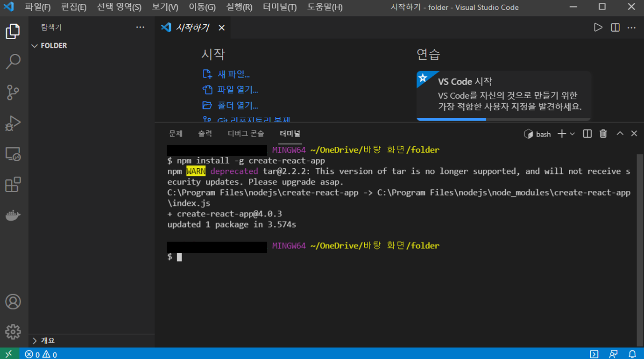Switch to the 출력 panel tab

(205, 134)
